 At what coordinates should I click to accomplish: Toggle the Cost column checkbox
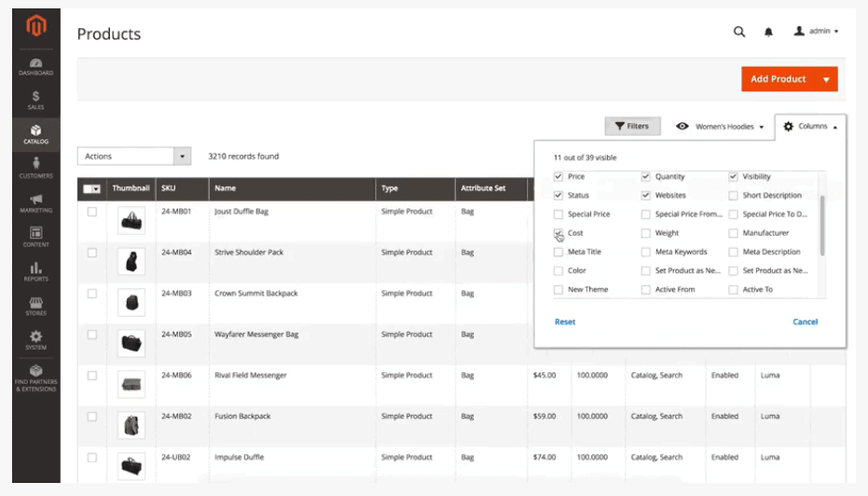pyautogui.click(x=558, y=233)
